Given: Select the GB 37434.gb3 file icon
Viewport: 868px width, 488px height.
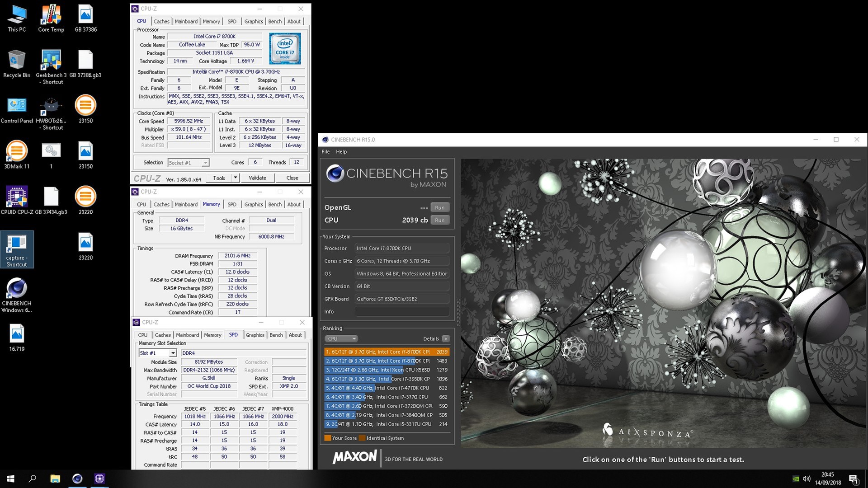Looking at the screenshot, I should (51, 201).
